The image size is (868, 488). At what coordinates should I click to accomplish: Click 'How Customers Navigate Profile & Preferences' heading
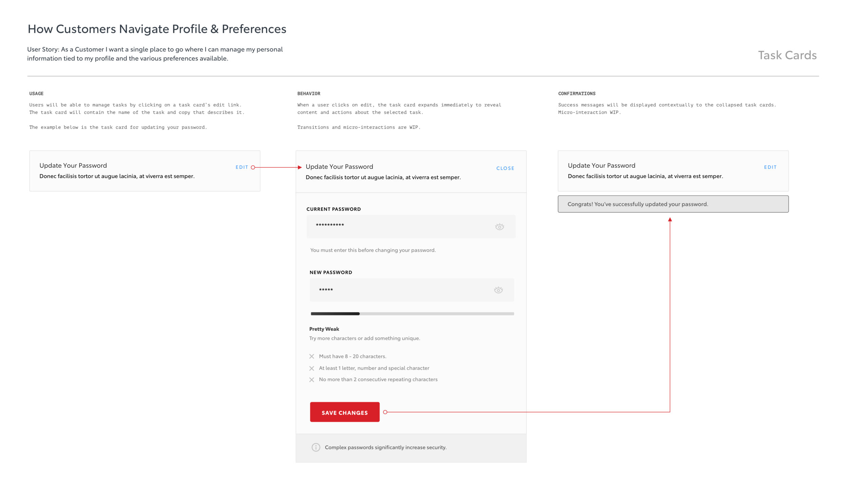157,29
